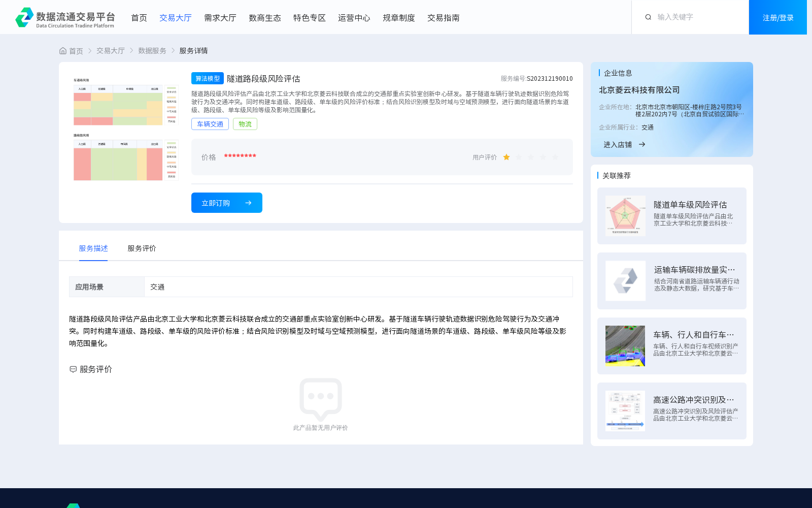Screen dimensions: 812x508
Task: Select the 物流 tag
Action: pyautogui.click(x=245, y=124)
